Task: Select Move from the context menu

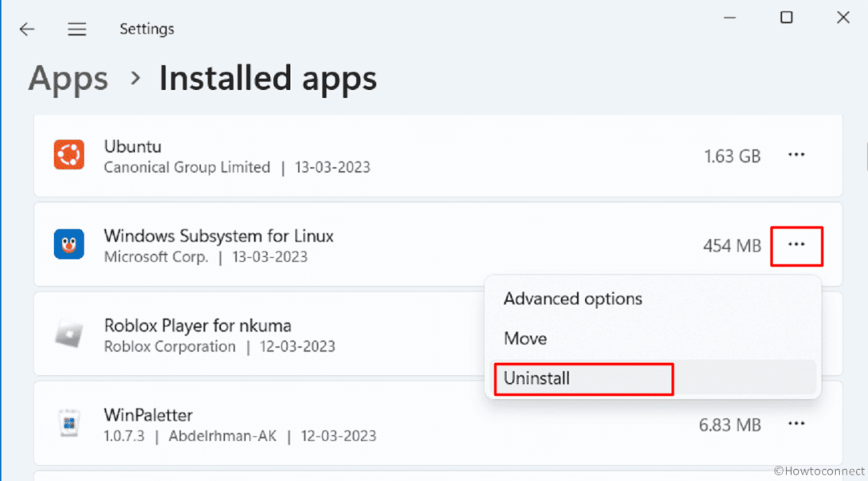Action: click(x=525, y=338)
